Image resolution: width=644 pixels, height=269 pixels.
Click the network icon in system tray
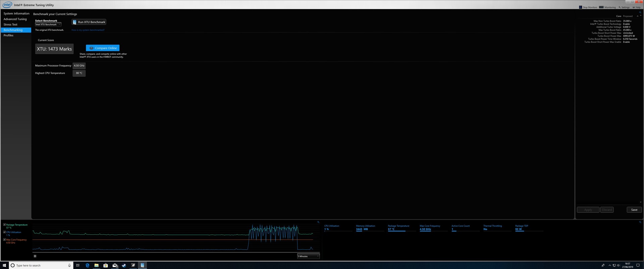(614, 265)
